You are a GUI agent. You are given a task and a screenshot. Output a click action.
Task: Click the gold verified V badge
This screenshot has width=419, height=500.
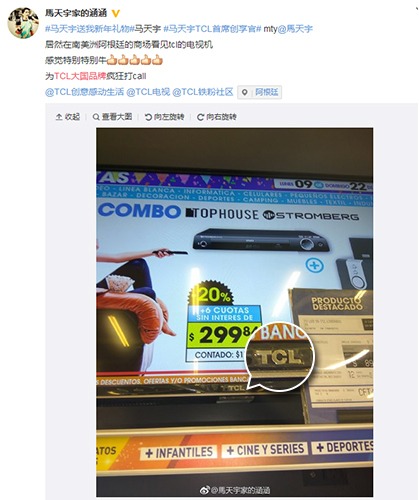tap(115, 13)
